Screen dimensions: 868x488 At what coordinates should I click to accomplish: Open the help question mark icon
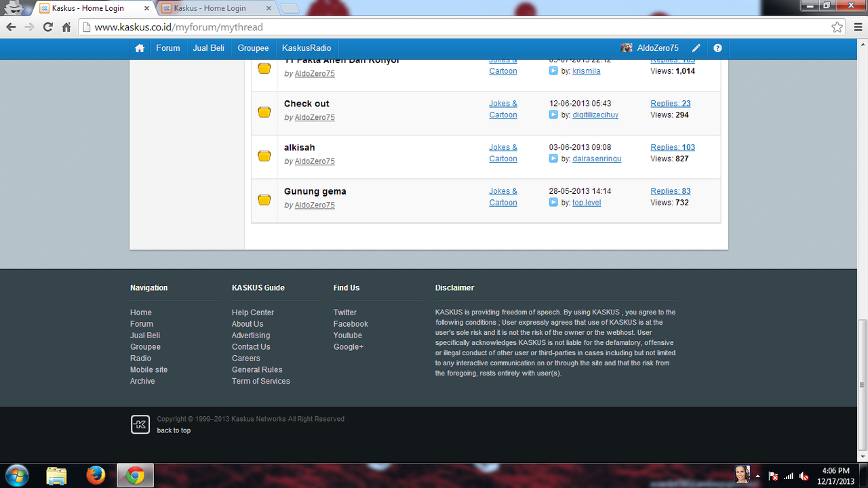pos(717,48)
